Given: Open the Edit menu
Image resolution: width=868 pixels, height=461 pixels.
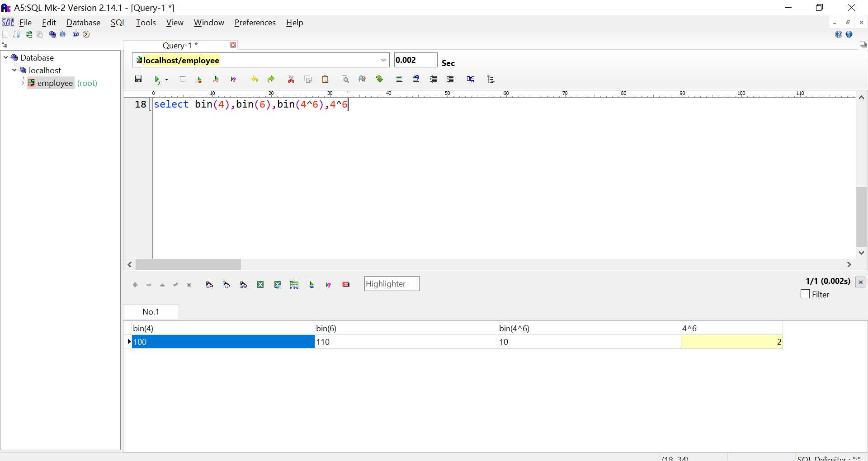Looking at the screenshot, I should (49, 23).
